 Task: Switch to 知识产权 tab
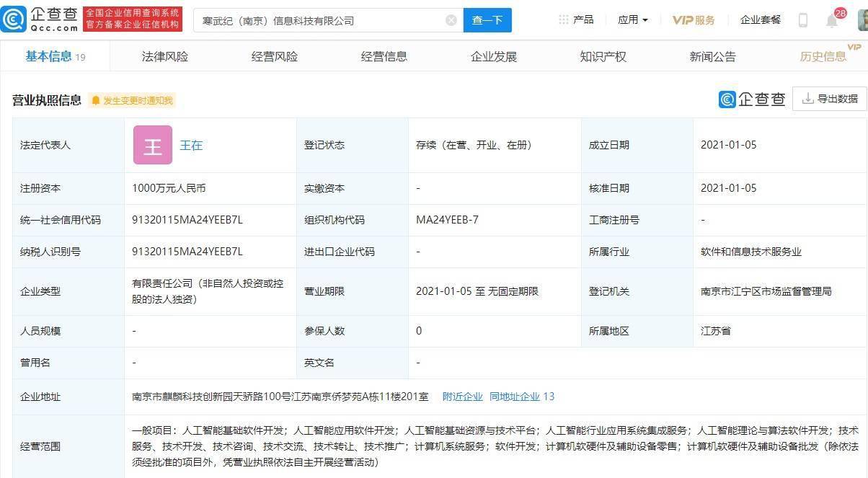(603, 56)
